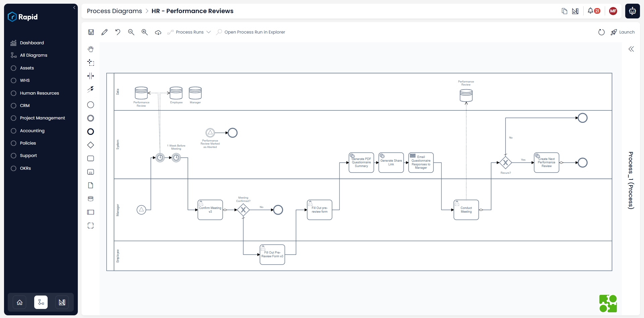Viewport: 644px width, 318px height.
Task: Undo the last change
Action: tap(118, 32)
